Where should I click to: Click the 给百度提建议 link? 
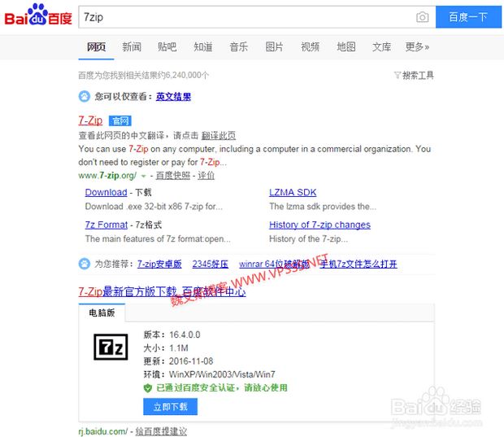[161, 431]
